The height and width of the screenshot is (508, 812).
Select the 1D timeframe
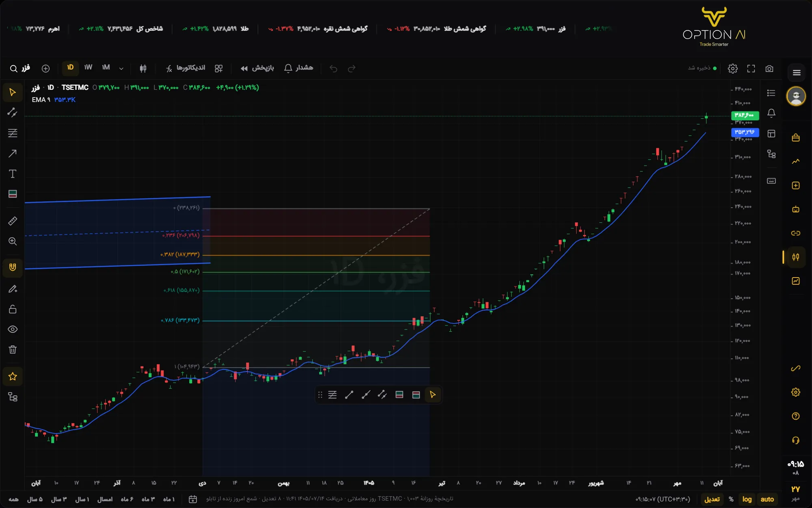point(70,67)
